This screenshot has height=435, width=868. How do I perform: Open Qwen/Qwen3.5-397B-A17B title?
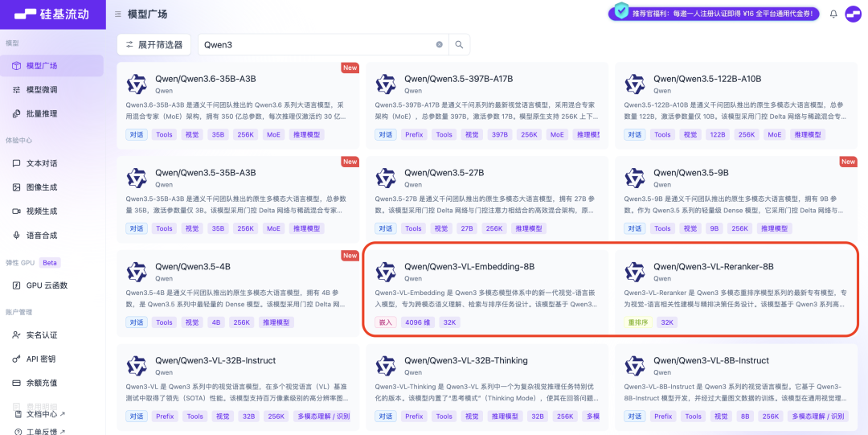pos(458,79)
